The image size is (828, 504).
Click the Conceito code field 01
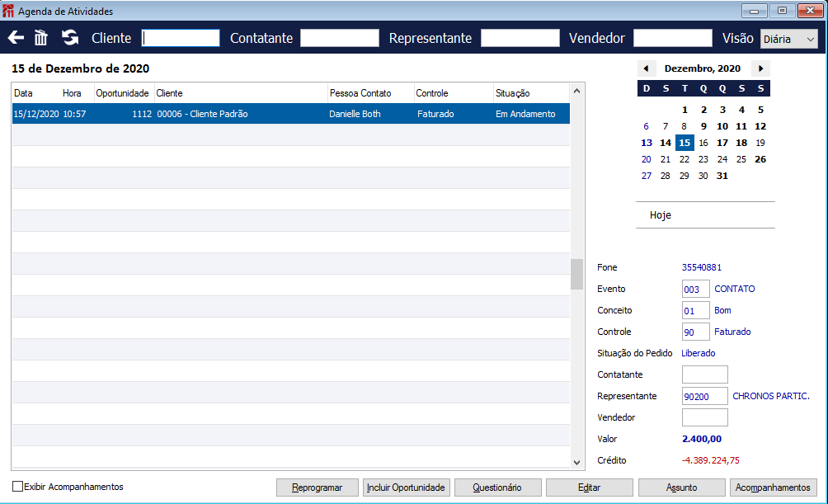tap(695, 311)
